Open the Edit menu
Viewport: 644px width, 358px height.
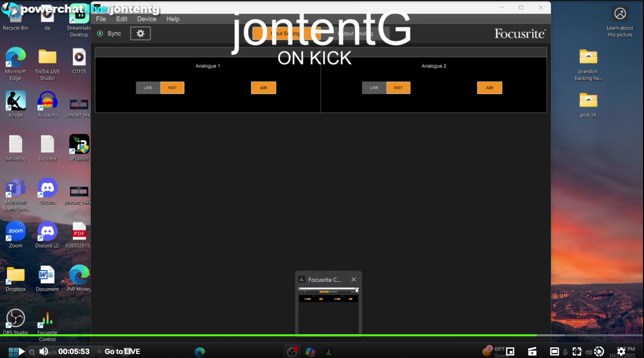point(122,19)
